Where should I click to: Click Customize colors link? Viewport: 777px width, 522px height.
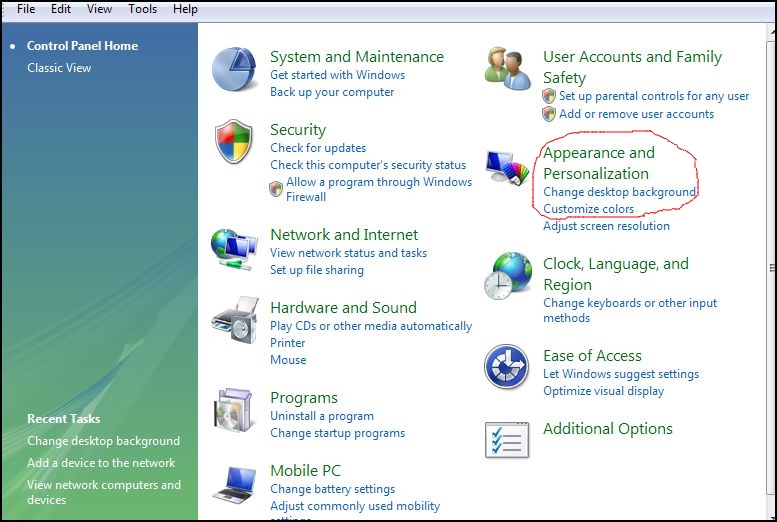(589, 209)
